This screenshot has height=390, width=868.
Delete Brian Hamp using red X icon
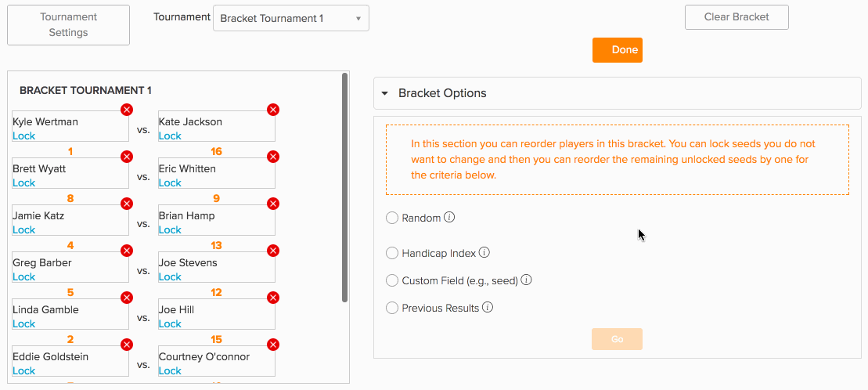point(273,204)
